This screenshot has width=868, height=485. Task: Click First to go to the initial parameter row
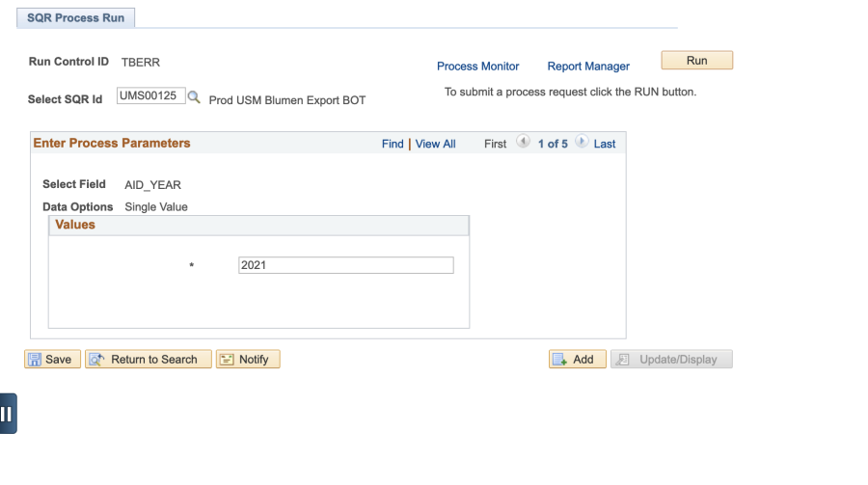[495, 144]
